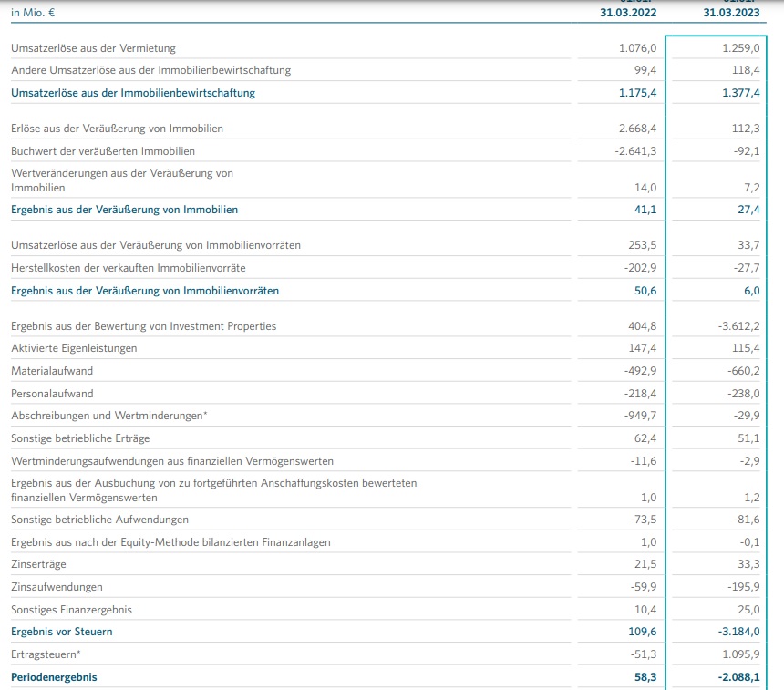Viewport: 784px width, 690px height.
Task: Click value -202,9
Action: tap(640, 268)
